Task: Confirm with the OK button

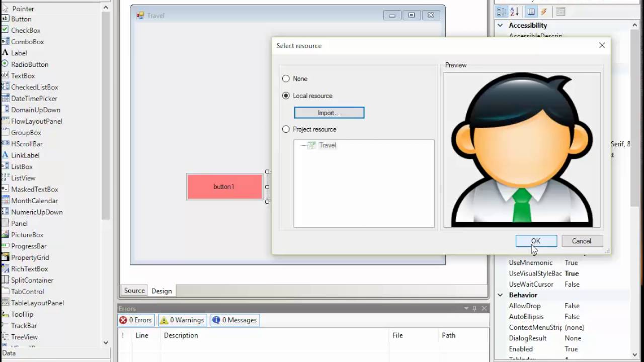Action: coord(536,241)
